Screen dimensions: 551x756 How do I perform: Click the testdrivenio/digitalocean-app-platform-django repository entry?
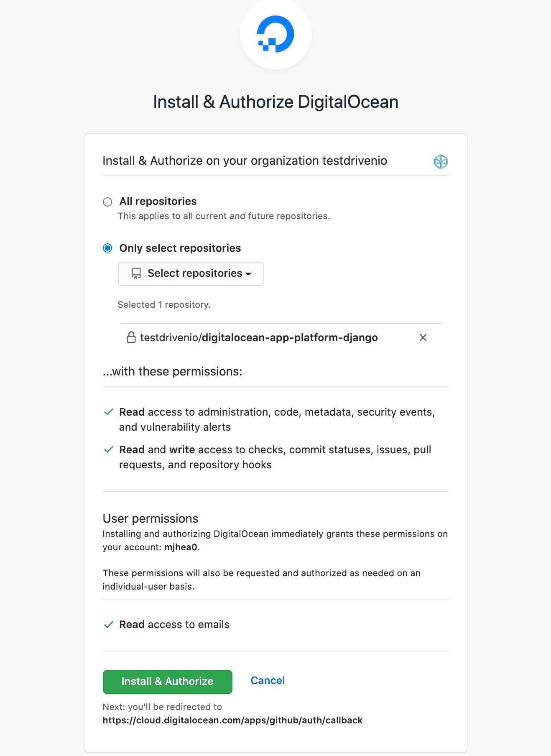tap(259, 337)
